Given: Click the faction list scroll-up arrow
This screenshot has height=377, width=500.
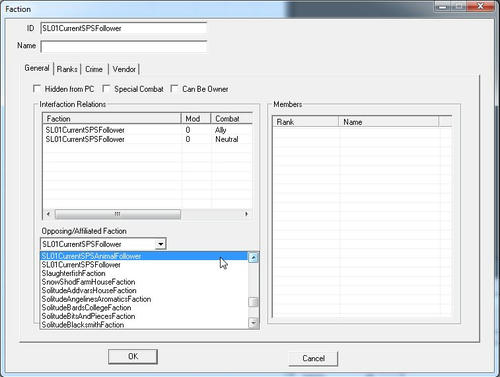Looking at the screenshot, I should coord(253,257).
